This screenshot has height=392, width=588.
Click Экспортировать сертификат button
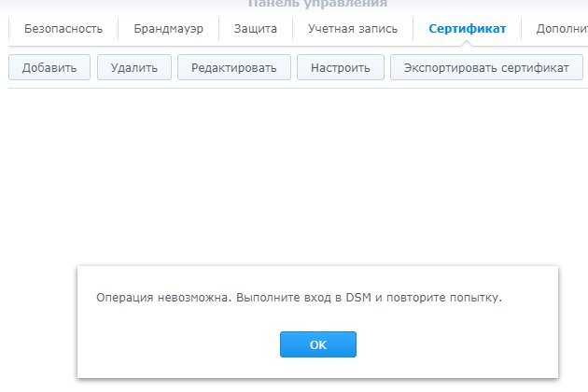(486, 67)
